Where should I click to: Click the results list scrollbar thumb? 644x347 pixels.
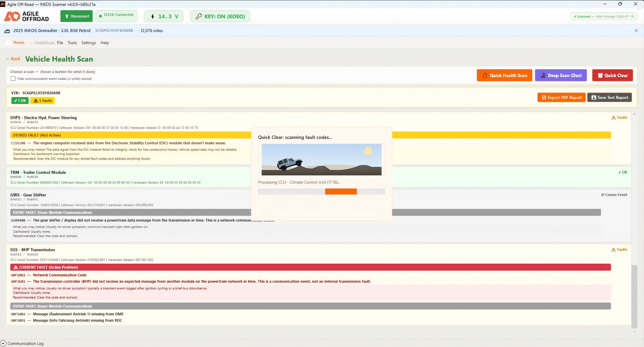pyautogui.click(x=634, y=297)
